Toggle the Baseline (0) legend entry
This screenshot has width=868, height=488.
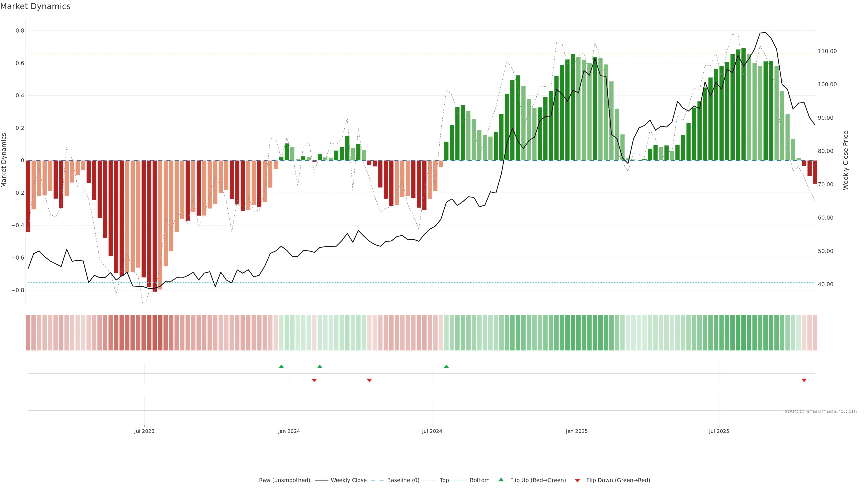(x=403, y=480)
